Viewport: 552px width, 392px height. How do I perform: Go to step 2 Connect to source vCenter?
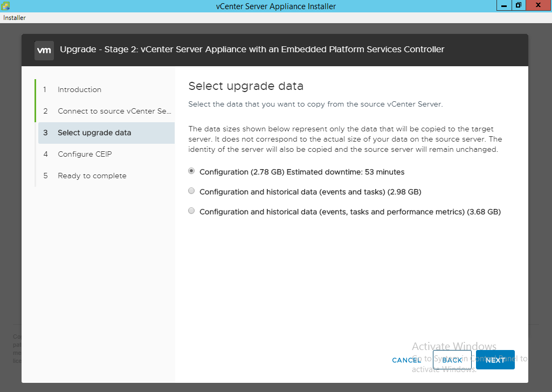[x=106, y=111]
